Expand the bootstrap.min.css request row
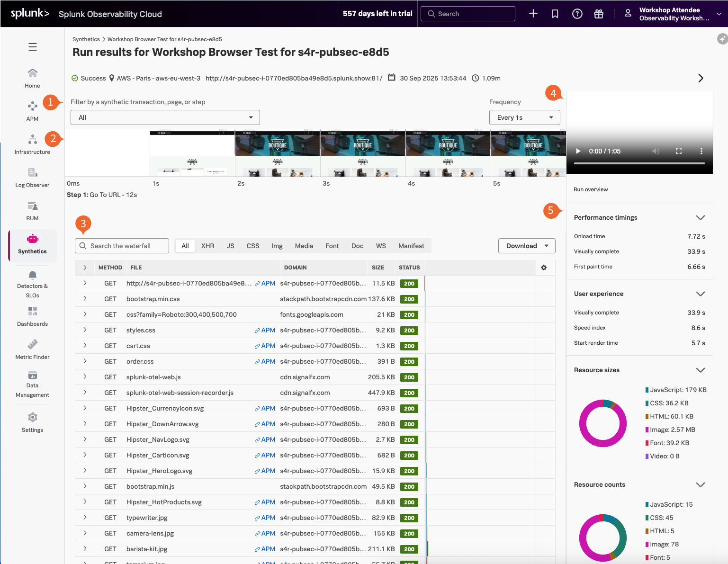The width and height of the screenshot is (728, 564). point(85,299)
